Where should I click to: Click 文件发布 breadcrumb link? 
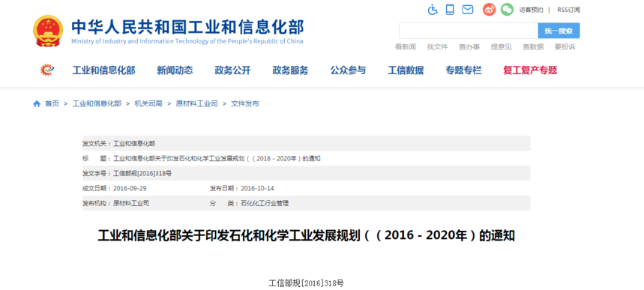245,103
